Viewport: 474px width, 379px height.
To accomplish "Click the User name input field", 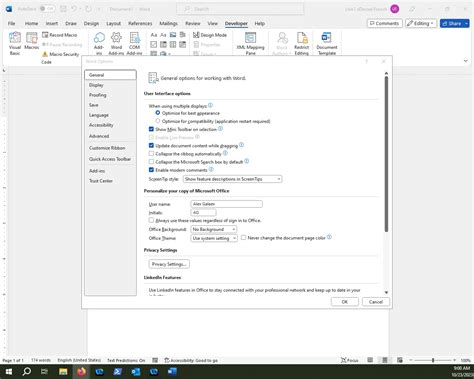I will [226, 204].
